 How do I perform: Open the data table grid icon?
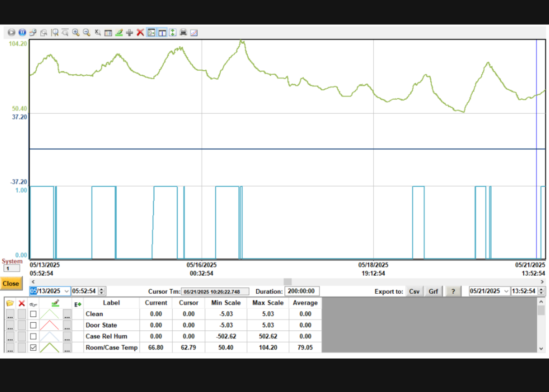click(108, 33)
